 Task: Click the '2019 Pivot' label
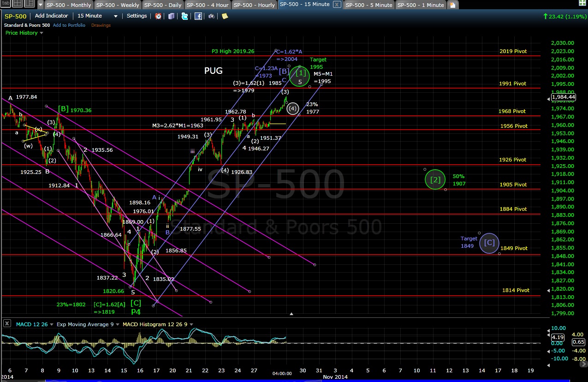tap(513, 51)
